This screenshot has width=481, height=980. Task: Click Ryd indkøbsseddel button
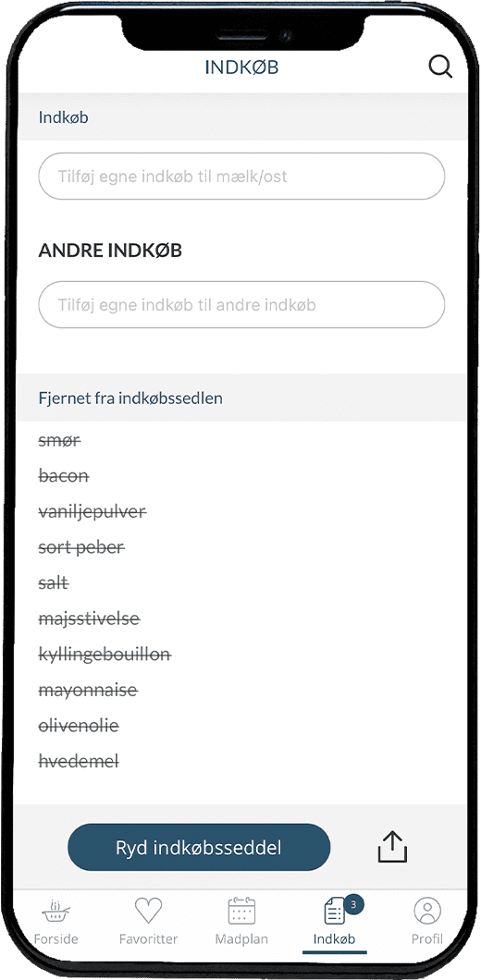199,848
